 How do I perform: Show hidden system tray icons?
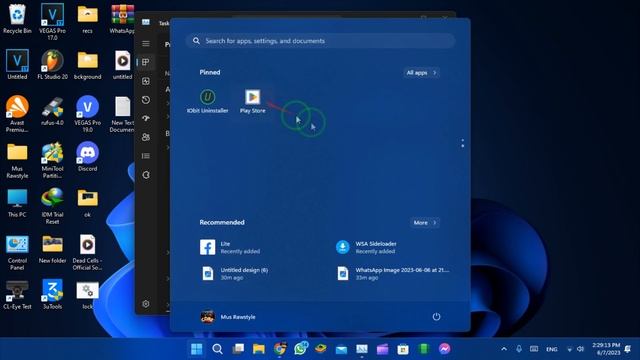(x=504, y=349)
